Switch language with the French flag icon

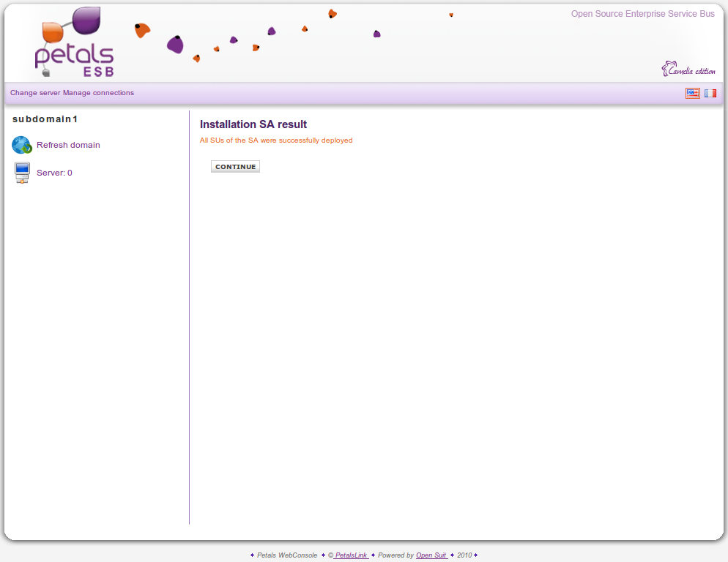710,93
